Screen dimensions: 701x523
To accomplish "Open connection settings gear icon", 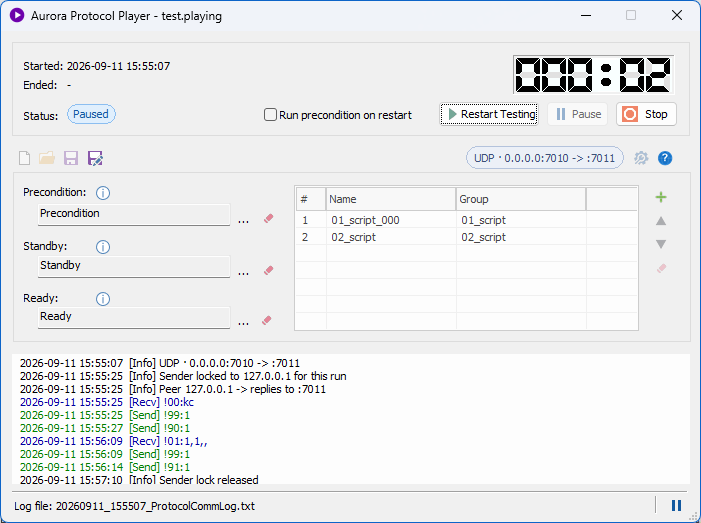I will click(x=641, y=158).
